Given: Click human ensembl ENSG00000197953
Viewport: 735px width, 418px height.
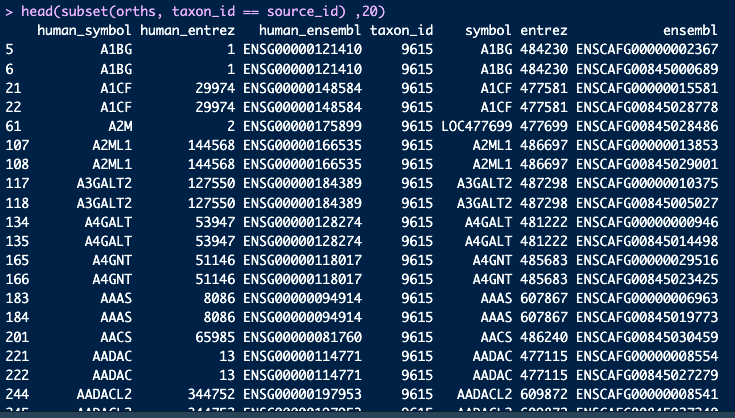Looking at the screenshot, I should pos(302,394).
